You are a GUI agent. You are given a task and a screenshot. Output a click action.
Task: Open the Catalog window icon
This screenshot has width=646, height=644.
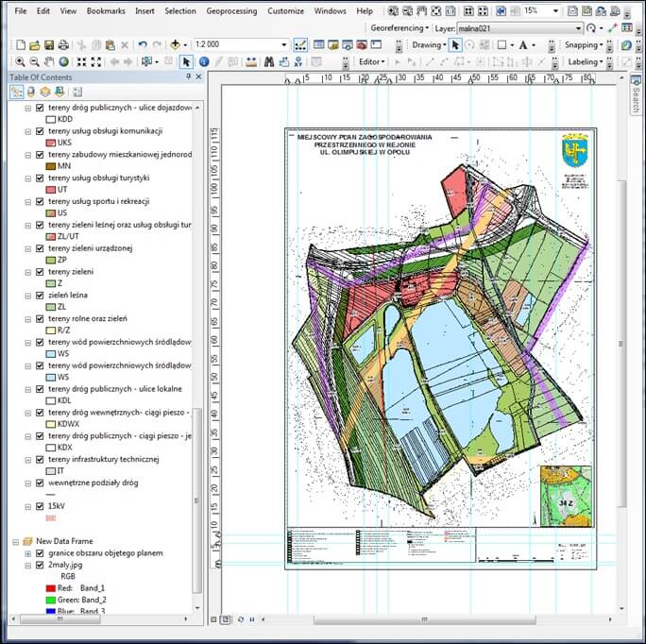tap(332, 44)
